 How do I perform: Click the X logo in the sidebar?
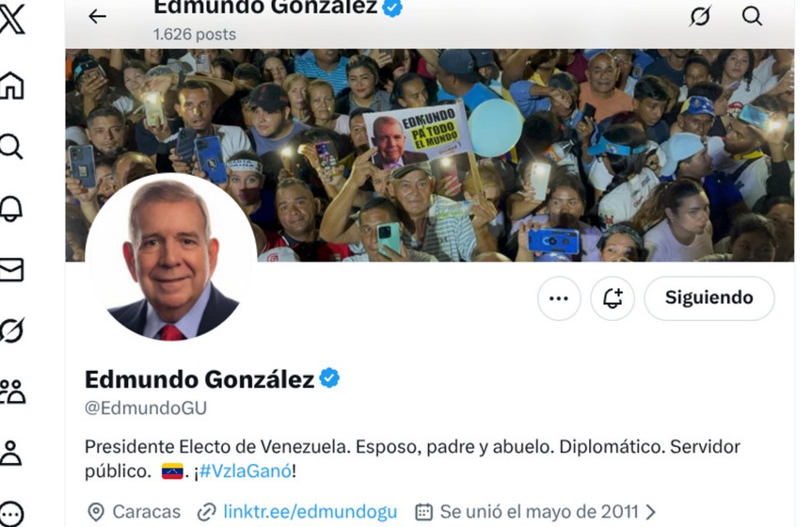coord(11,20)
